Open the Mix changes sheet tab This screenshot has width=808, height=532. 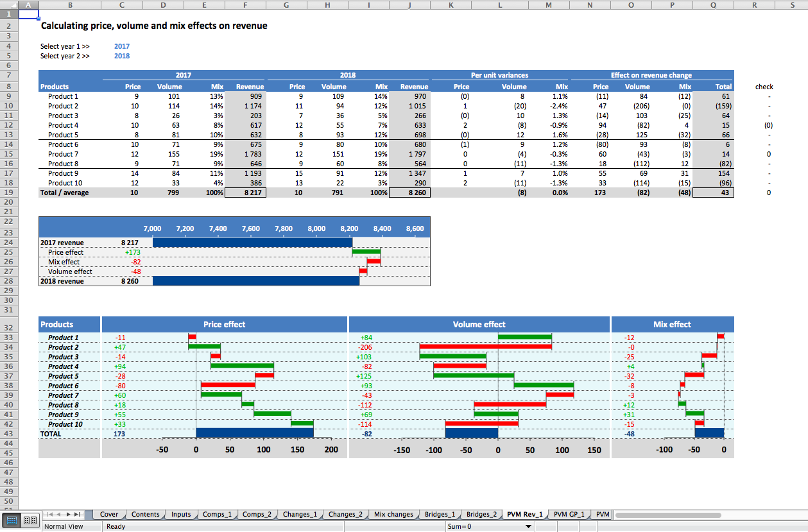coord(393,515)
